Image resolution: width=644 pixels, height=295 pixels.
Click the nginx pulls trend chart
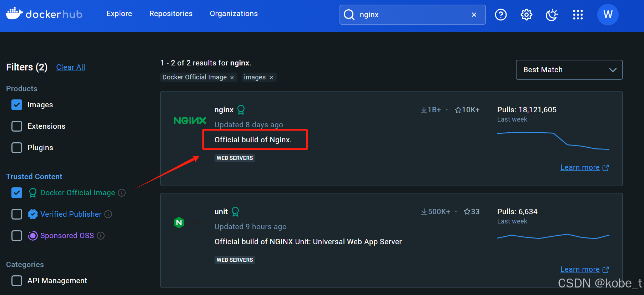[x=553, y=141]
